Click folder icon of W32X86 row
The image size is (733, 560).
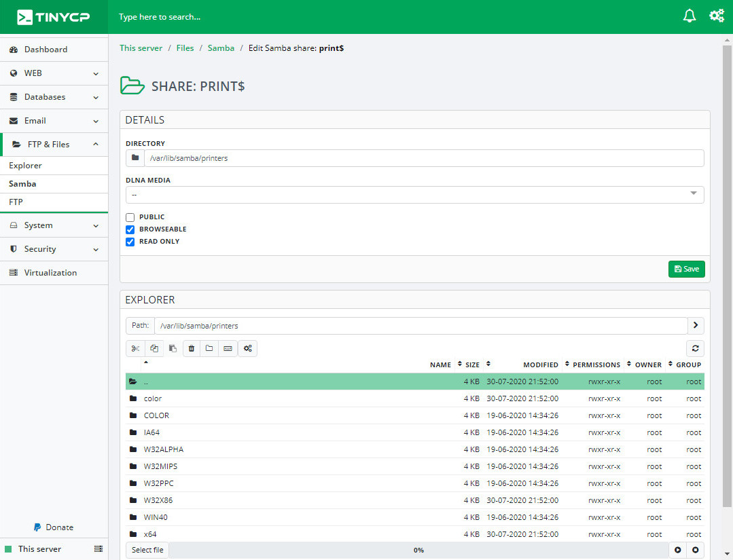pos(133,500)
